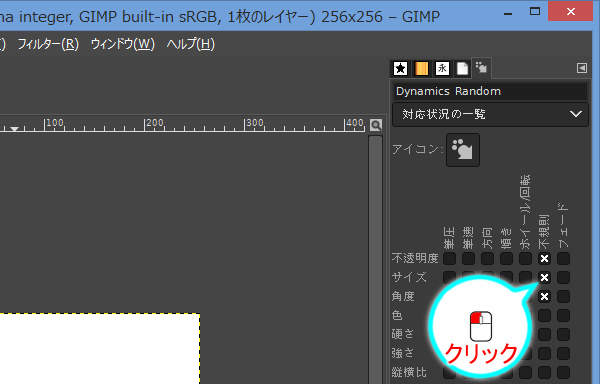This screenshot has width=600, height=384.
Task: Close the GIMP window
Action: pyautogui.click(x=571, y=11)
